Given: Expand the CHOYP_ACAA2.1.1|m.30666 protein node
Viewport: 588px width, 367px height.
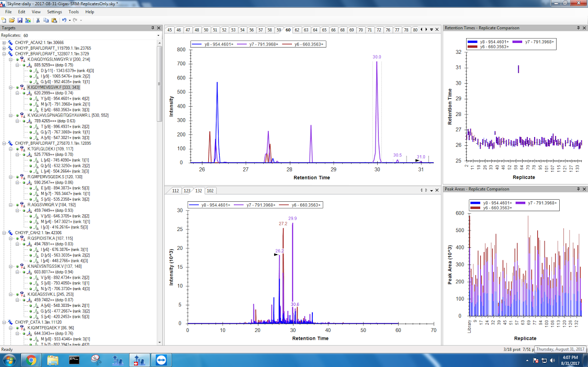Looking at the screenshot, I should click(4, 42).
